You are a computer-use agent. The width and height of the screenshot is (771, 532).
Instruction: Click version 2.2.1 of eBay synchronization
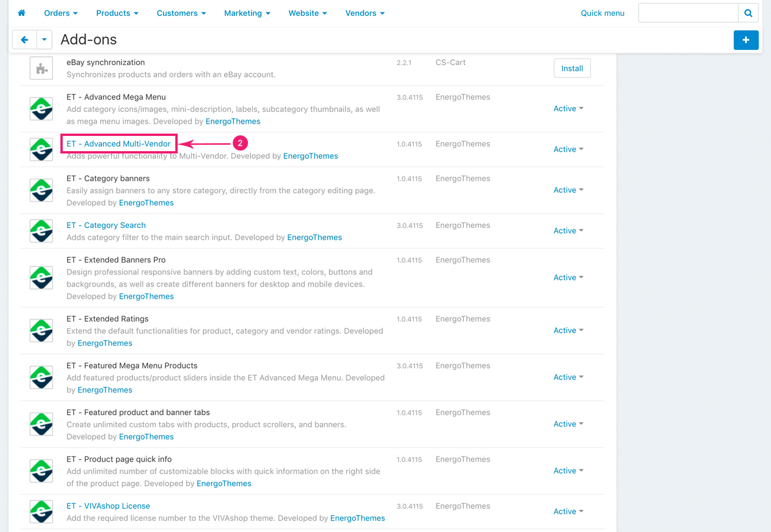click(x=404, y=63)
